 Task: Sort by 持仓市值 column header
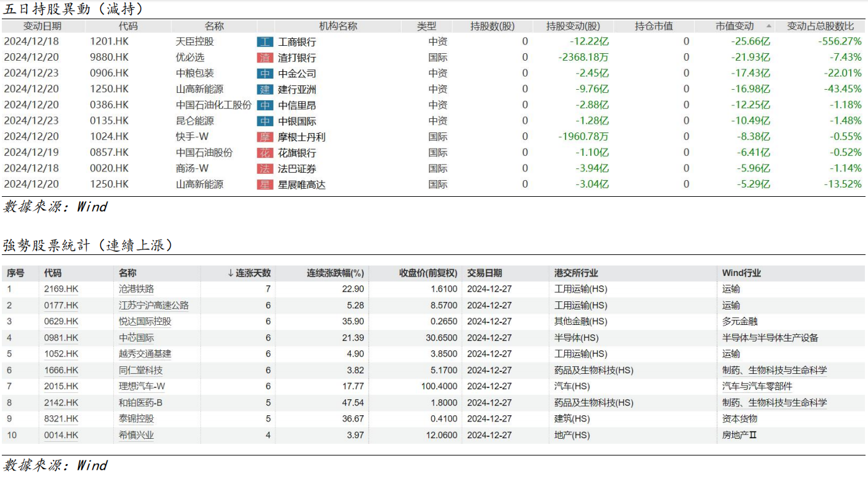pyautogui.click(x=654, y=27)
